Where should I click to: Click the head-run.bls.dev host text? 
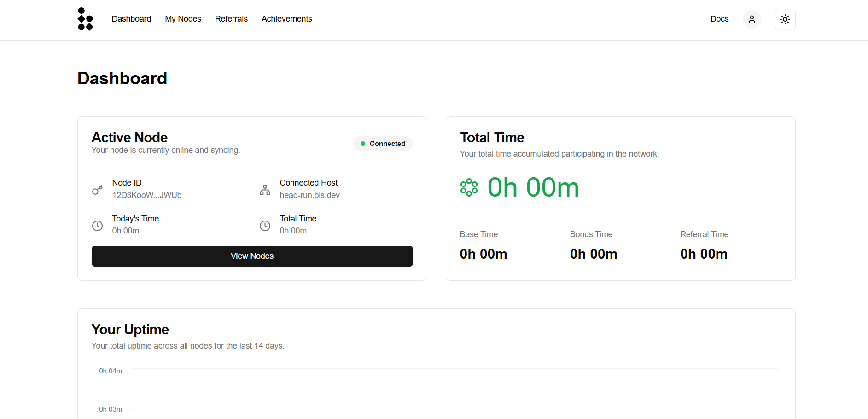(309, 195)
